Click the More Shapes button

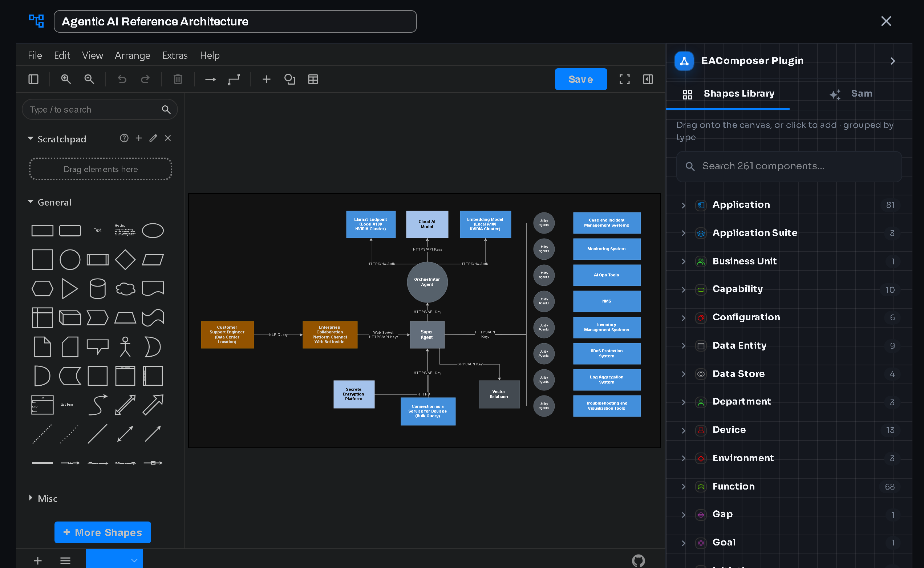[x=102, y=532]
